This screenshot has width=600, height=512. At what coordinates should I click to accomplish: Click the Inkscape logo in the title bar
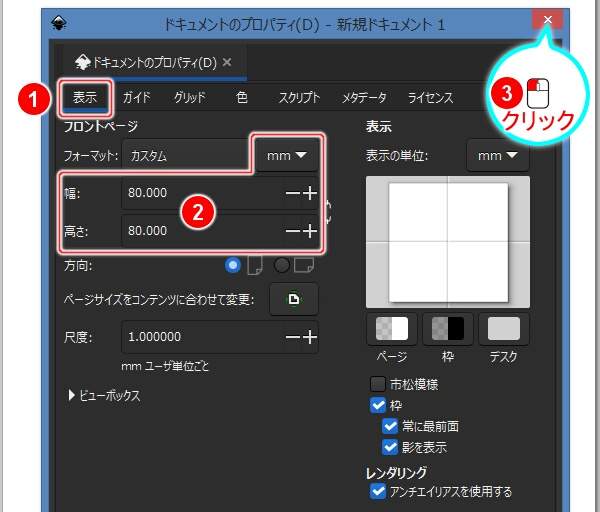pyautogui.click(x=59, y=23)
